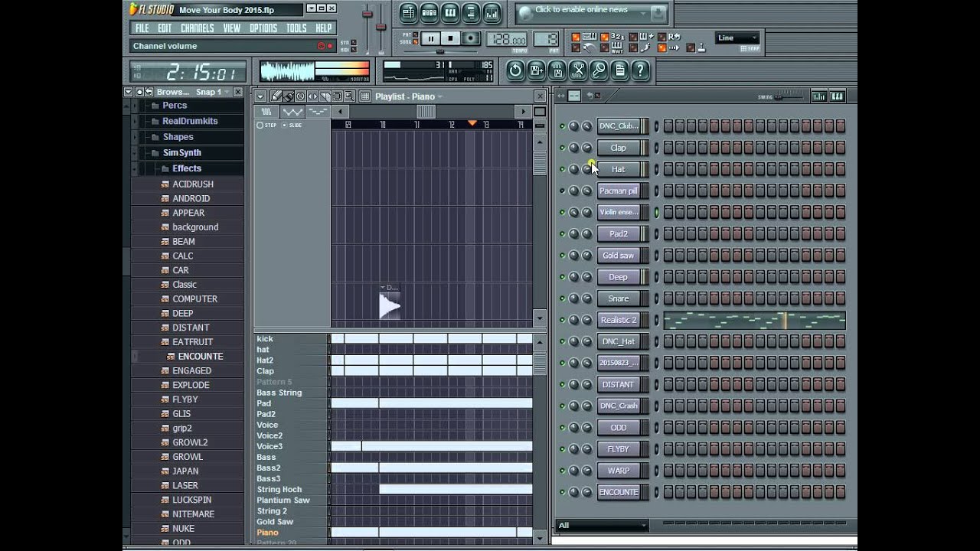Image resolution: width=980 pixels, height=551 pixels.
Task: Click the tempo display field
Action: point(506,38)
